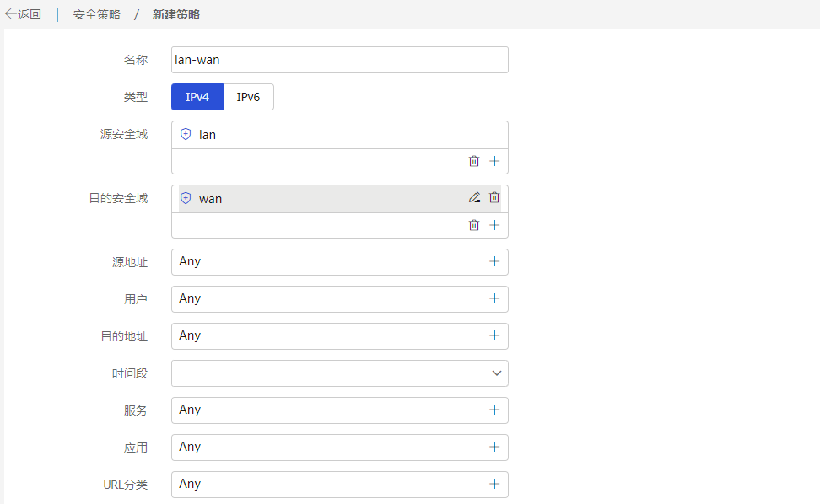This screenshot has width=820, height=504.
Task: Open the 时间段 time range dropdown
Action: [340, 373]
